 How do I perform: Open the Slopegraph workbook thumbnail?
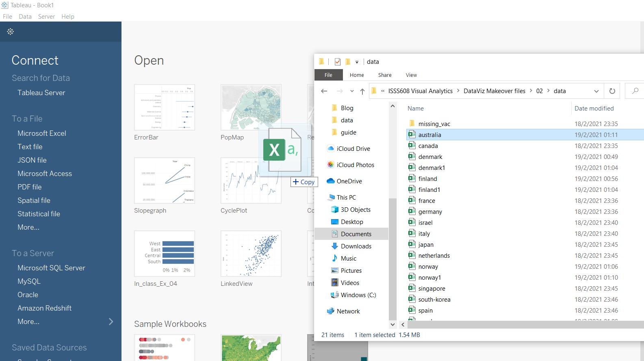[165, 180]
